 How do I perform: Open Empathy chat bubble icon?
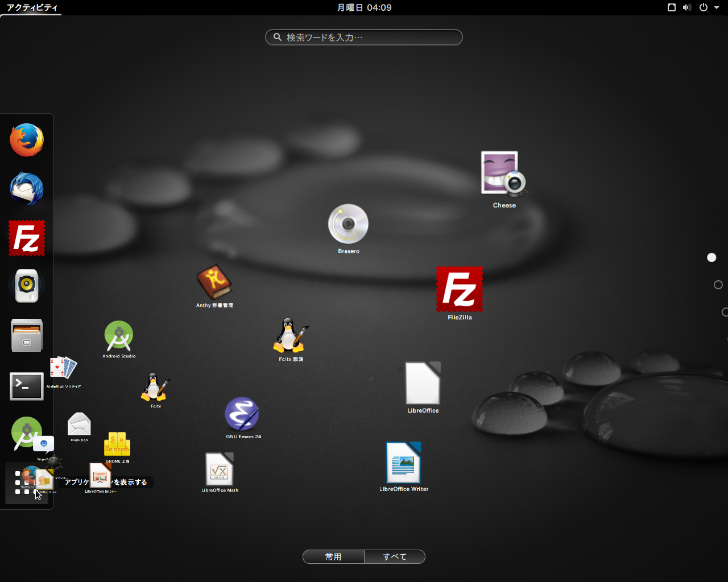pyautogui.click(x=44, y=444)
